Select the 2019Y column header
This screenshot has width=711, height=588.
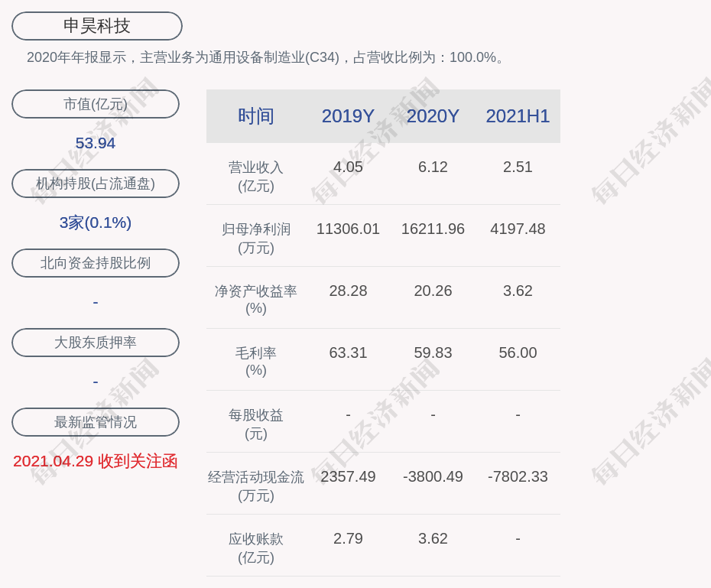coord(348,116)
